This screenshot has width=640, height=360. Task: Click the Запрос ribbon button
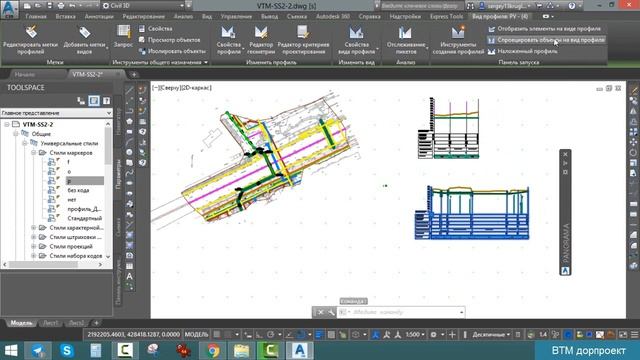[123, 37]
